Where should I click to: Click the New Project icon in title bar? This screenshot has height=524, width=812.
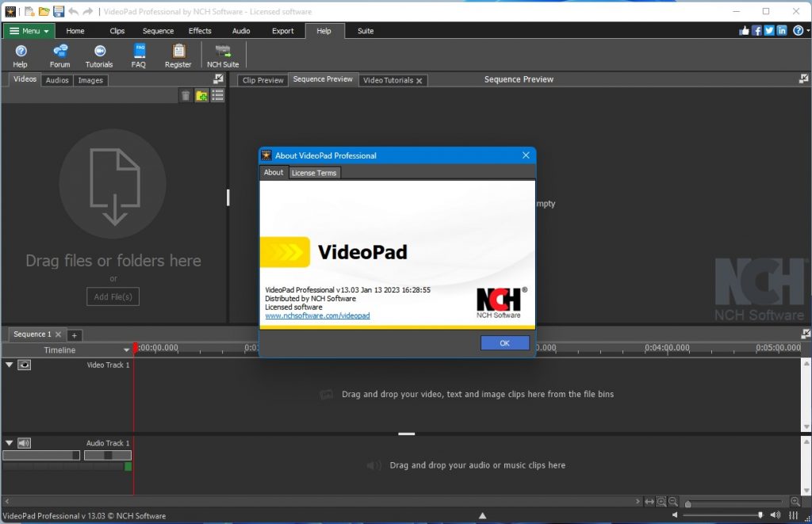[x=29, y=11]
